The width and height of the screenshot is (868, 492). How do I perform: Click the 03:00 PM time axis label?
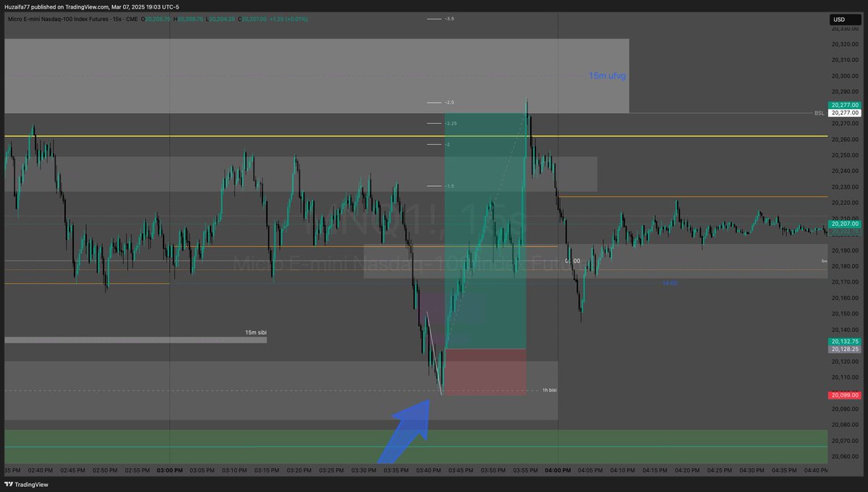169,470
